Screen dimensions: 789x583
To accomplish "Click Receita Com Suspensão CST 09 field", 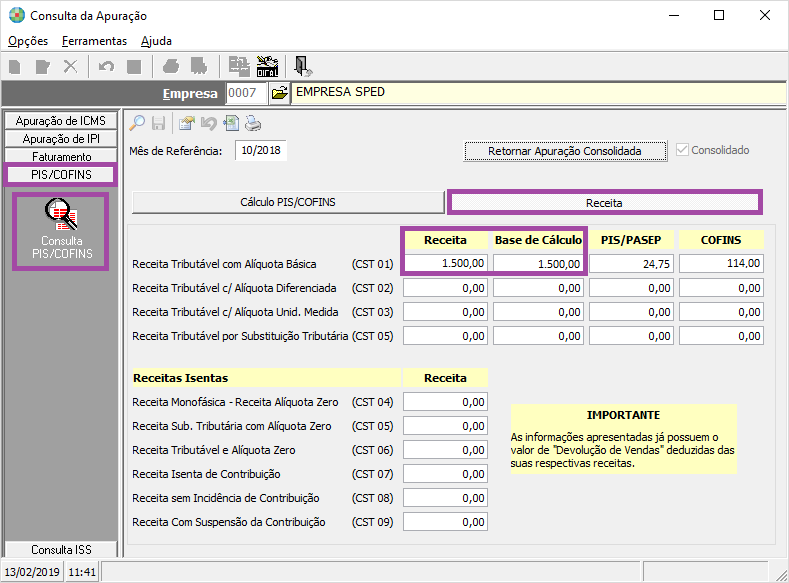I will pos(445,522).
